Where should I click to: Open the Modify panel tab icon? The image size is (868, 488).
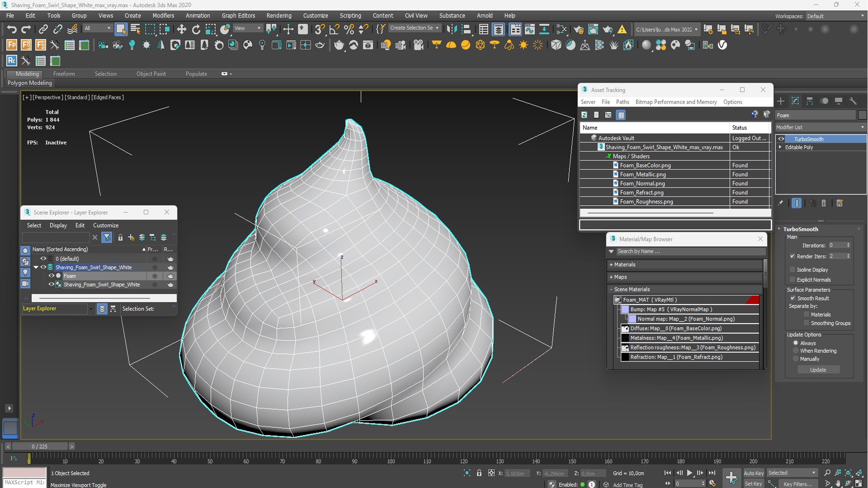pyautogui.click(x=795, y=101)
